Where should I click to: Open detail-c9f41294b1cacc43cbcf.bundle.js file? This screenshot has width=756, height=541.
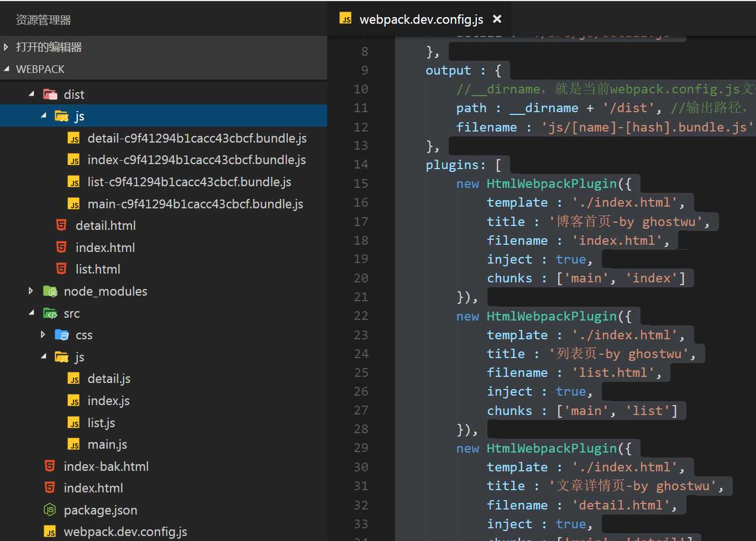pos(197,138)
